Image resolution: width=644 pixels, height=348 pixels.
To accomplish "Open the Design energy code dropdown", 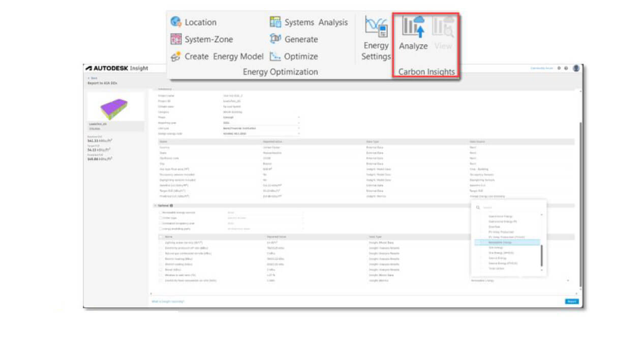I will [x=262, y=134].
